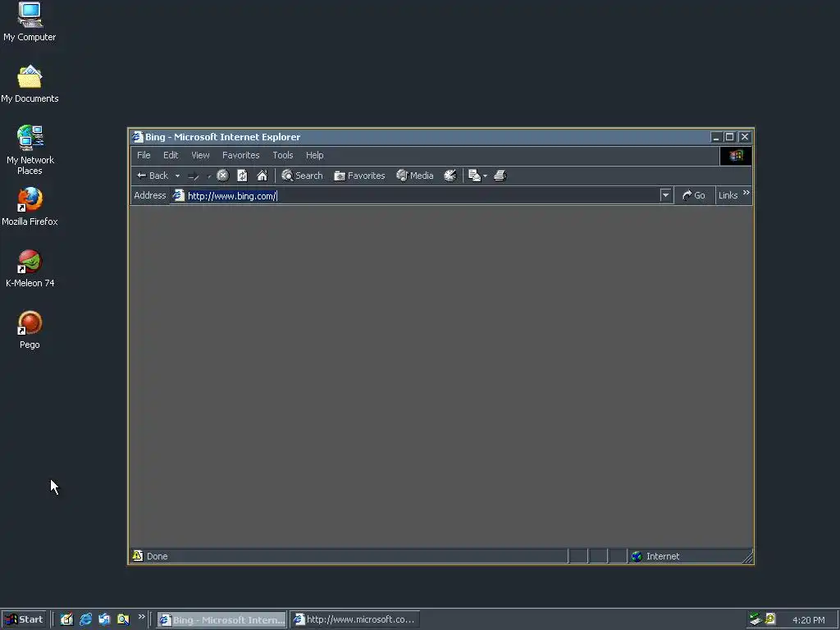Click the window resize grip in status bar

(x=748, y=558)
